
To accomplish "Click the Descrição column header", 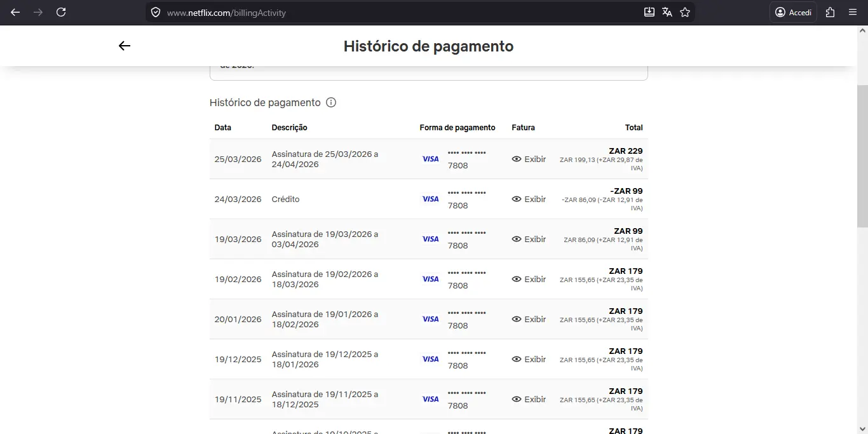I will click(x=289, y=128).
